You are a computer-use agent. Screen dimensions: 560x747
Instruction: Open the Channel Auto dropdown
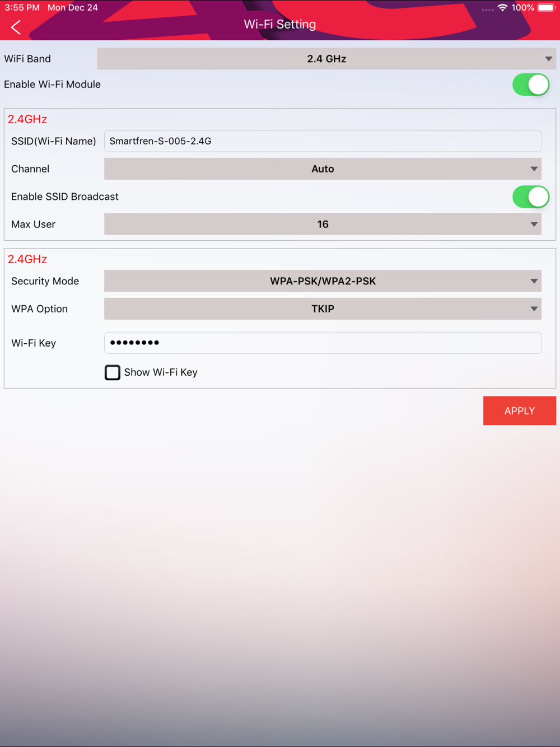[x=323, y=169]
